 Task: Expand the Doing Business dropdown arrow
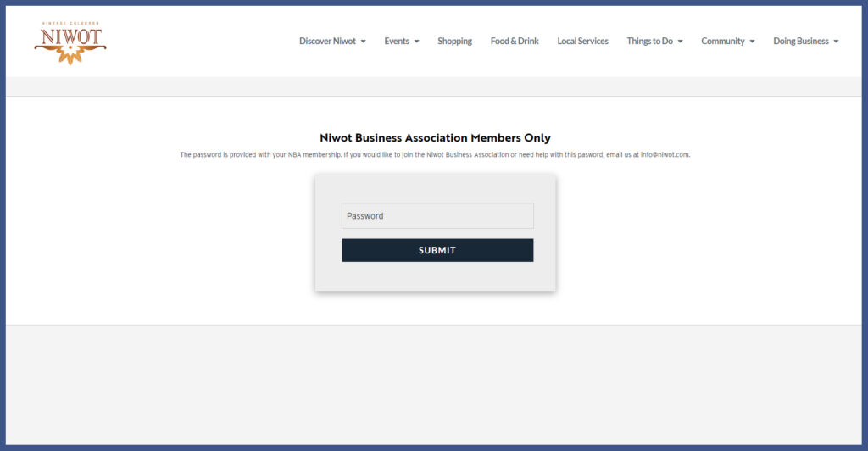point(836,42)
